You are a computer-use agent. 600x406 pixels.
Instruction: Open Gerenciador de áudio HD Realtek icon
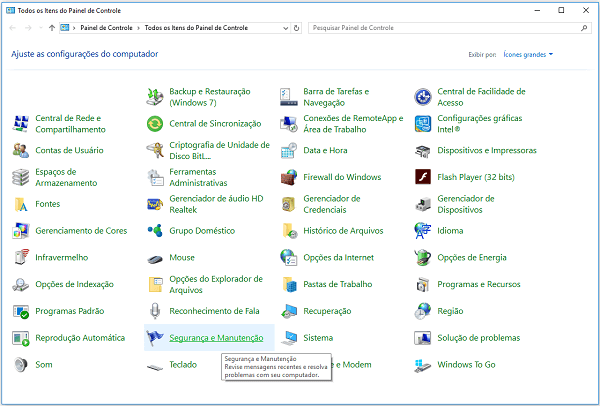coord(155,204)
